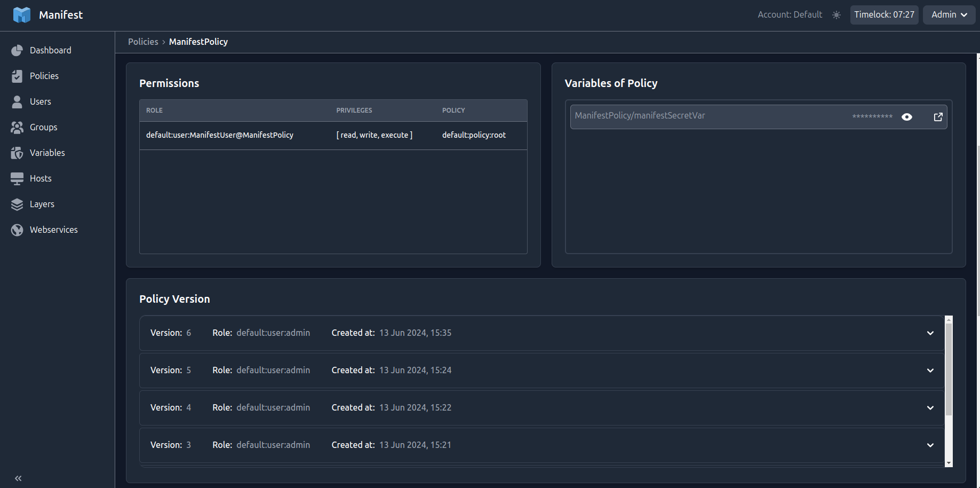Screen dimensions: 980x488
Task: Click the Policies clipboard icon
Action: click(17, 76)
